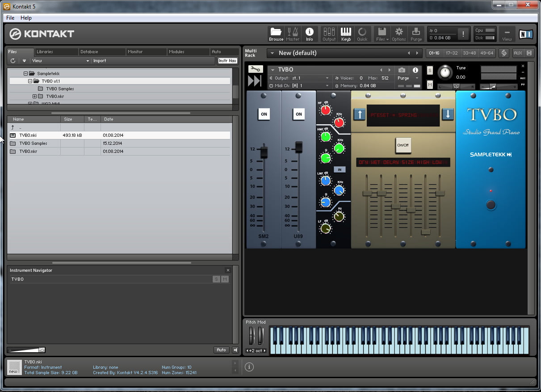Image resolution: width=541 pixels, height=392 pixels.
Task: Turn the red HF dB knob
Action: 326,110
